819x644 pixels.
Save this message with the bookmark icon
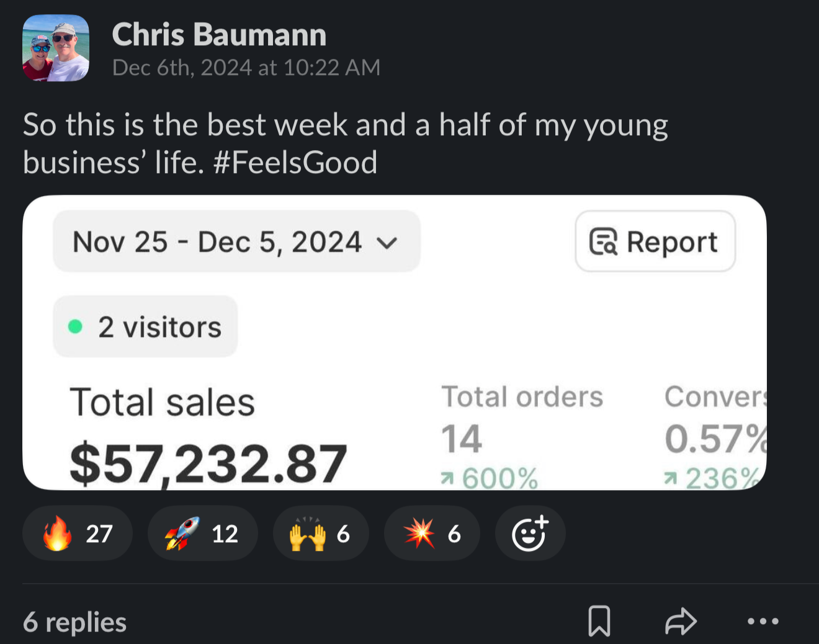coord(600,620)
